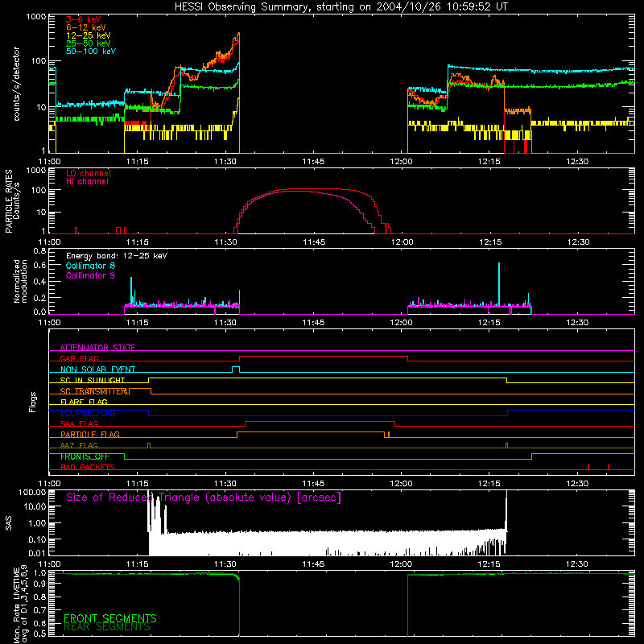The height and width of the screenshot is (644, 644).
Task: Click the green FRONTS_OFF label
Action: 85,456
